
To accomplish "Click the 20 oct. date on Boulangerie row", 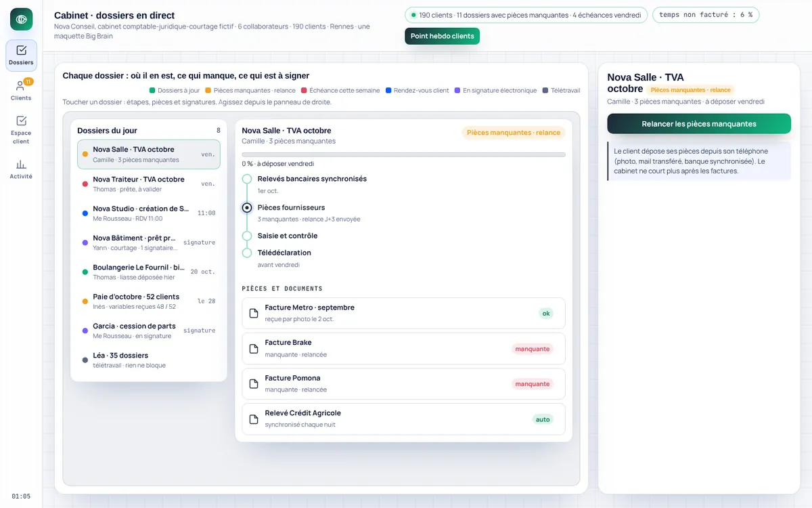I will coord(203,272).
